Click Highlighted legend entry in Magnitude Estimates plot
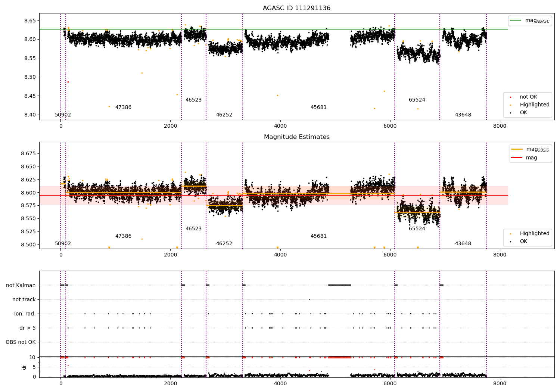This screenshot has height=392, width=560. click(x=530, y=233)
